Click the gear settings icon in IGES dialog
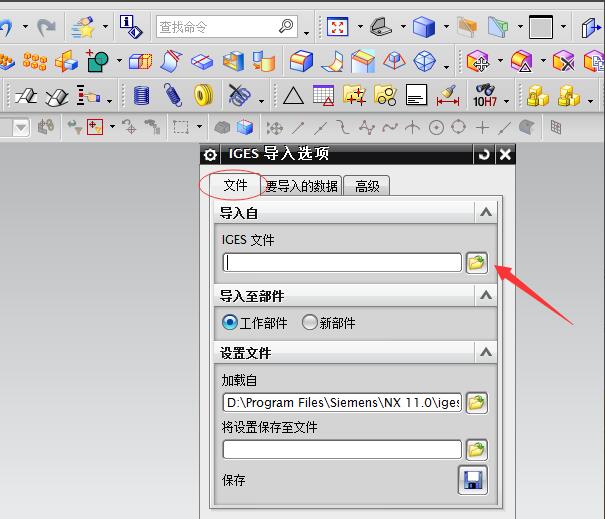The width and height of the screenshot is (605, 519). (210, 155)
